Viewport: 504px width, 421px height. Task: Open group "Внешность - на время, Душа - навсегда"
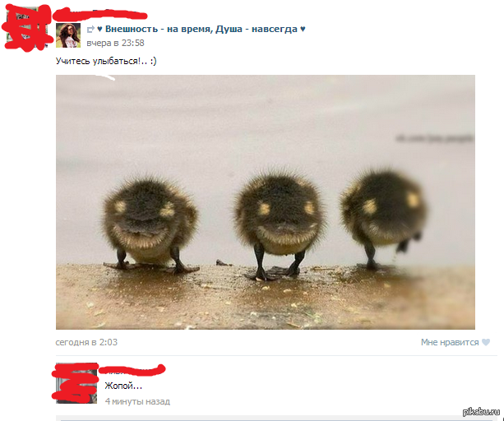(x=201, y=29)
